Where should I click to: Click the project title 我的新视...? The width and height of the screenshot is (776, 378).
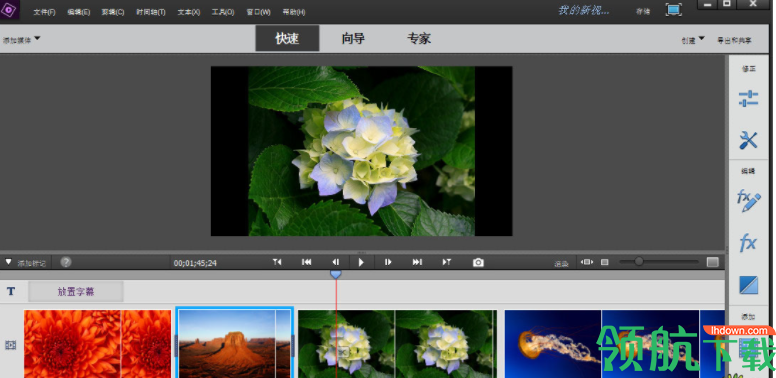[584, 10]
